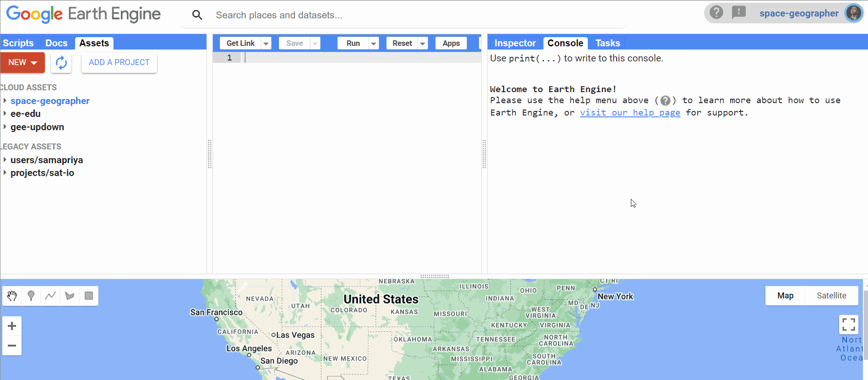Click the Save button
This screenshot has height=380, width=868.
point(294,43)
